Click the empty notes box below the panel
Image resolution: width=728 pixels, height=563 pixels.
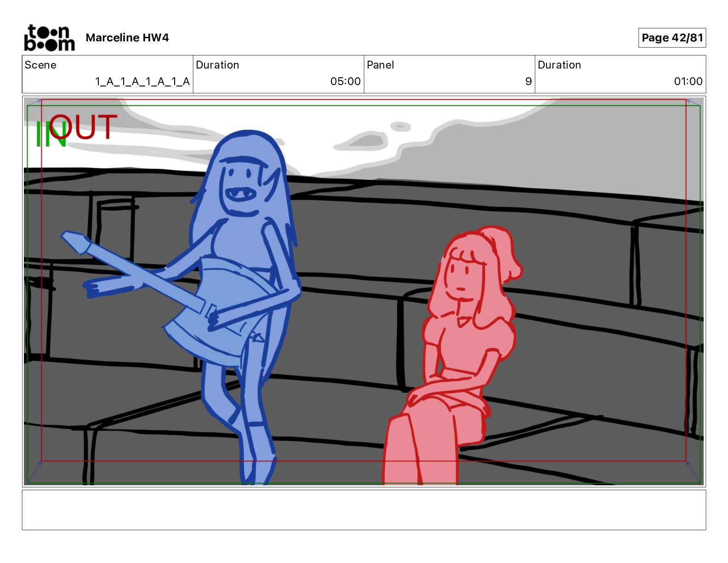(364, 510)
